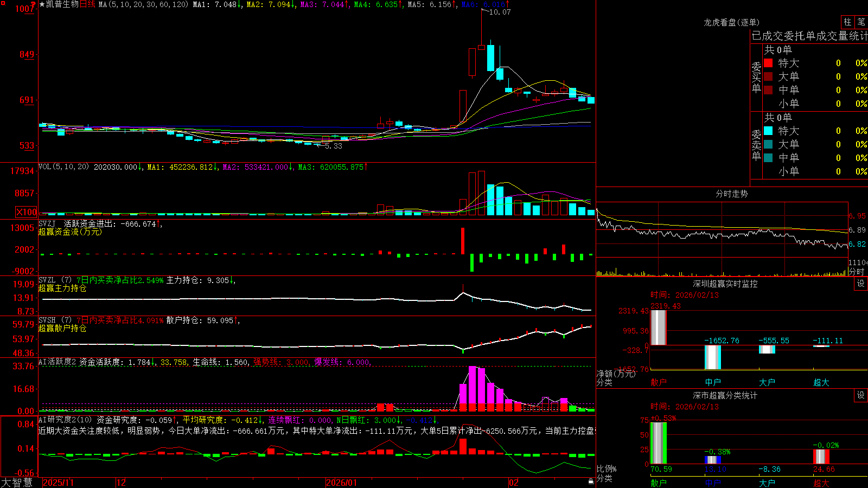Select the 2025/11 date marker on timeline
The image size is (868, 488).
pos(58,483)
